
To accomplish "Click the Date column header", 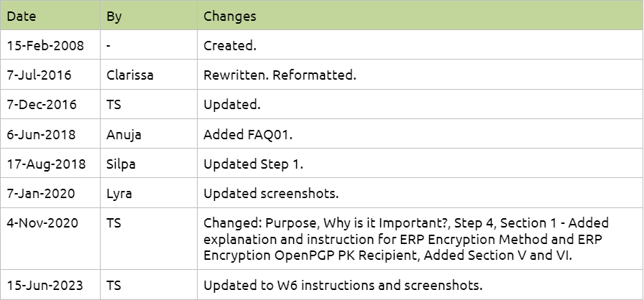I will click(x=50, y=16).
